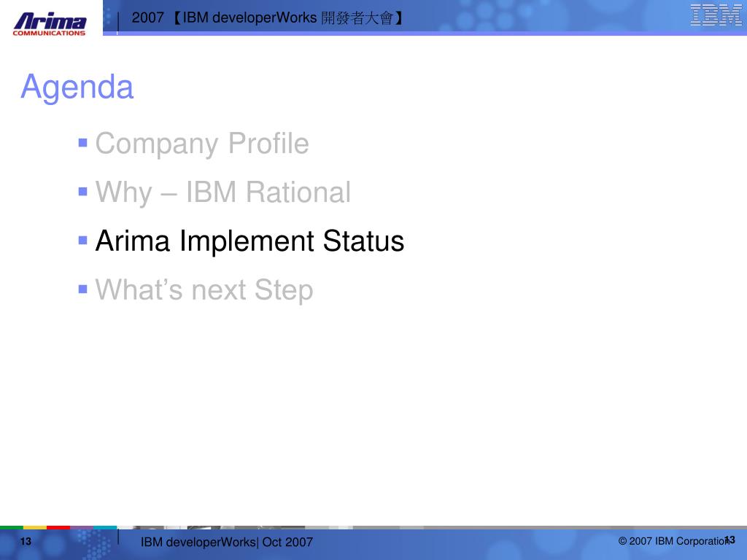Click footer text 'IBM developerWorks| Oct 2007'

[227, 542]
